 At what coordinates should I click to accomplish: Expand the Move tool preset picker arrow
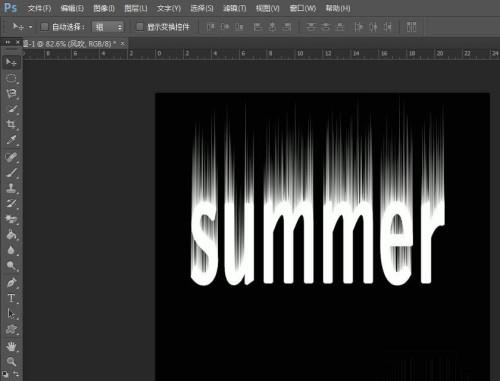(x=30, y=27)
